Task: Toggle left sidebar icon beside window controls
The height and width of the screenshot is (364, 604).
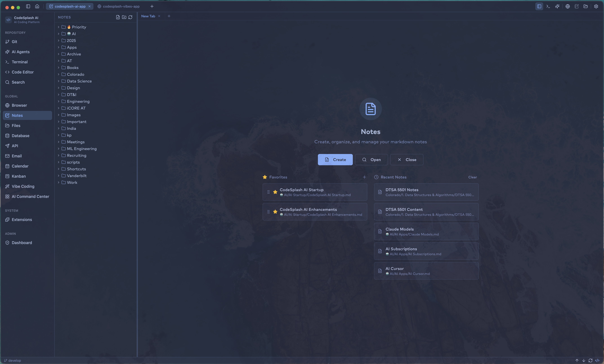Action: (x=28, y=6)
